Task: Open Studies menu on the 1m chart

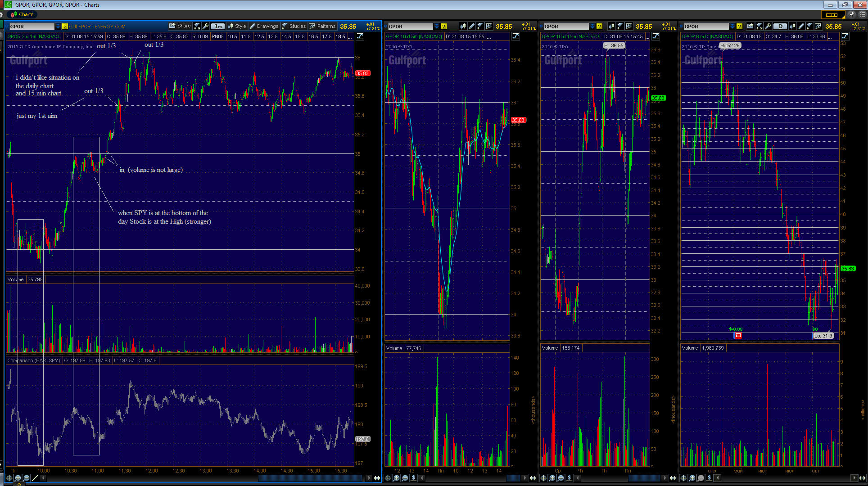Action: pyautogui.click(x=294, y=26)
